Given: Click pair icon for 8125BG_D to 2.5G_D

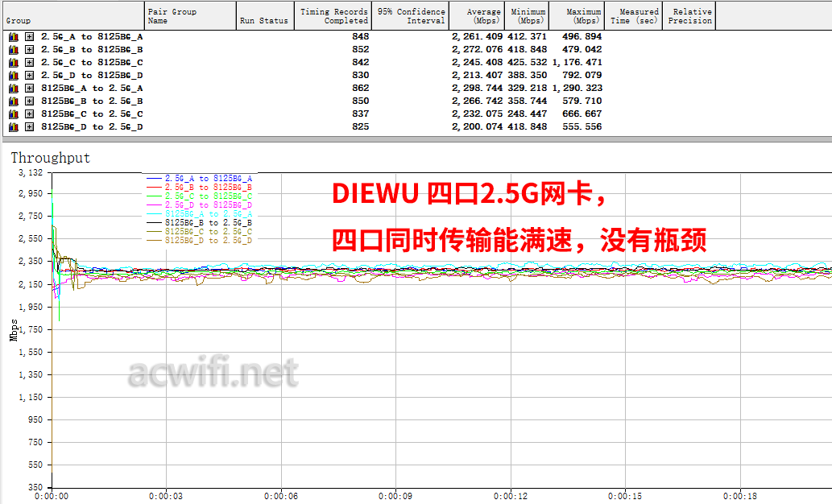Looking at the screenshot, I should click(x=14, y=126).
